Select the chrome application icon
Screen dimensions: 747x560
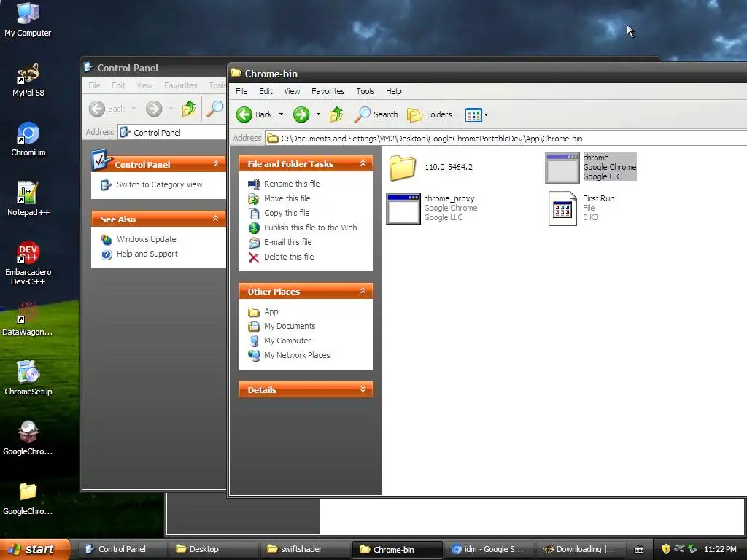click(x=562, y=168)
